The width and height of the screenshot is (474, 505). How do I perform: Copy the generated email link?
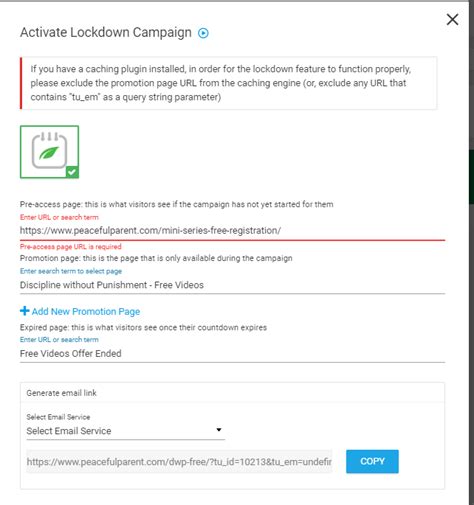coord(372,461)
